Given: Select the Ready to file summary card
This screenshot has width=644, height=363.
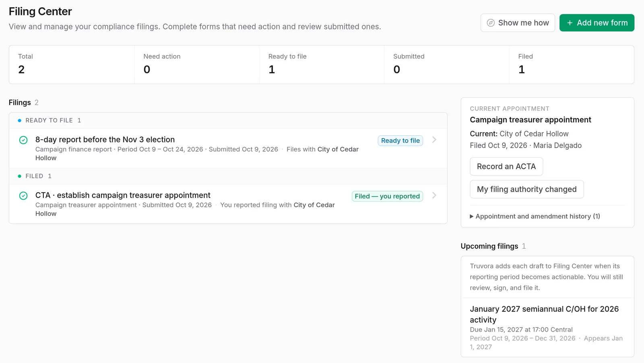Looking at the screenshot, I should point(322,64).
